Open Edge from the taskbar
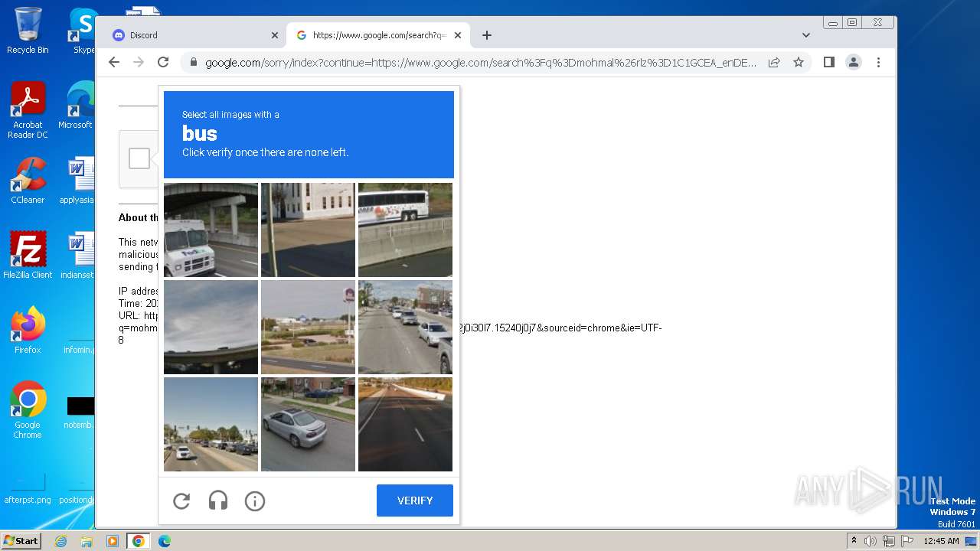The image size is (980, 551). point(164,541)
